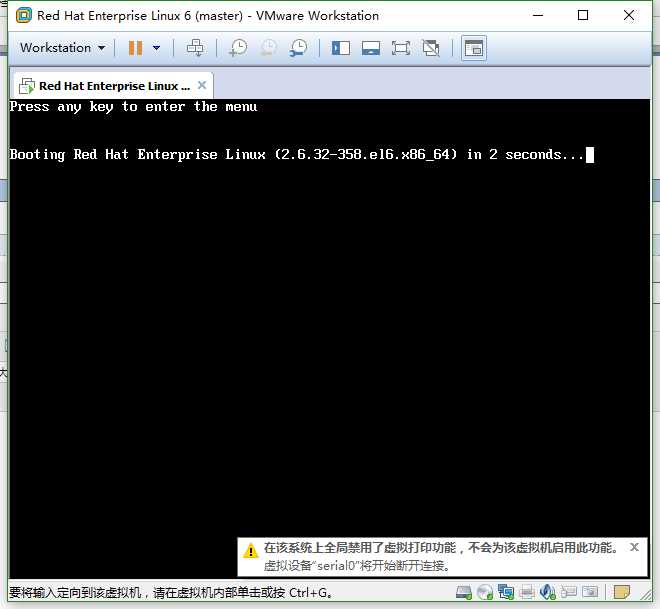Expand the power options dropdown arrow
The height and width of the screenshot is (609, 660).
[x=157, y=48]
